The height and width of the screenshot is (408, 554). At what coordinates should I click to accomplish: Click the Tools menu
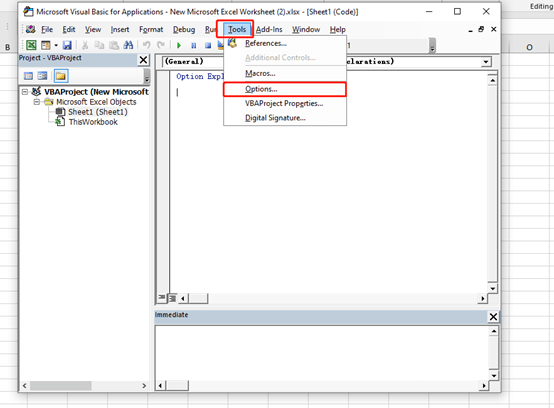[236, 29]
